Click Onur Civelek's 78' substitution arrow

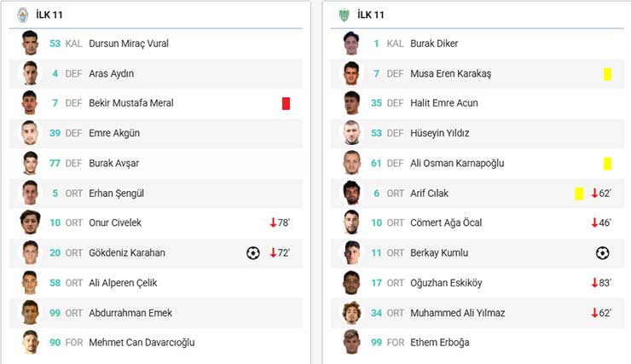point(273,222)
